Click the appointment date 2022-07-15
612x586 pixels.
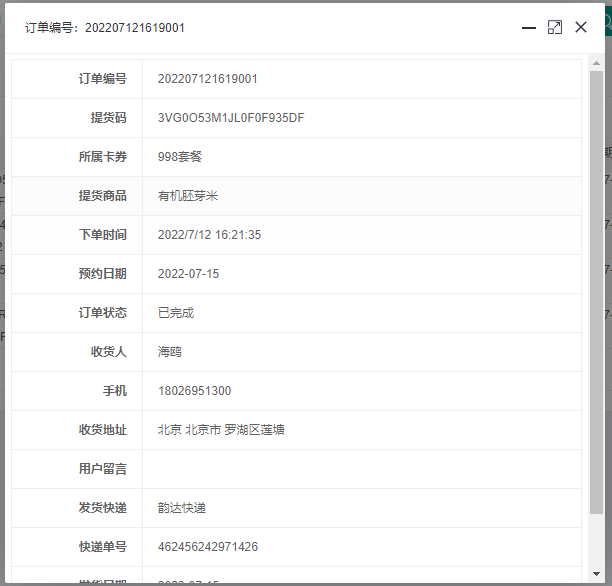pyautogui.click(x=188, y=274)
